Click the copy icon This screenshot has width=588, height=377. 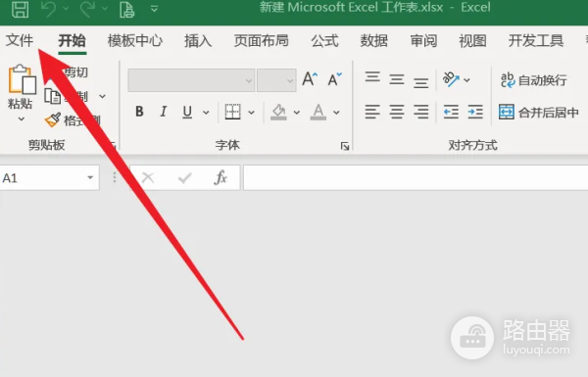[53, 96]
